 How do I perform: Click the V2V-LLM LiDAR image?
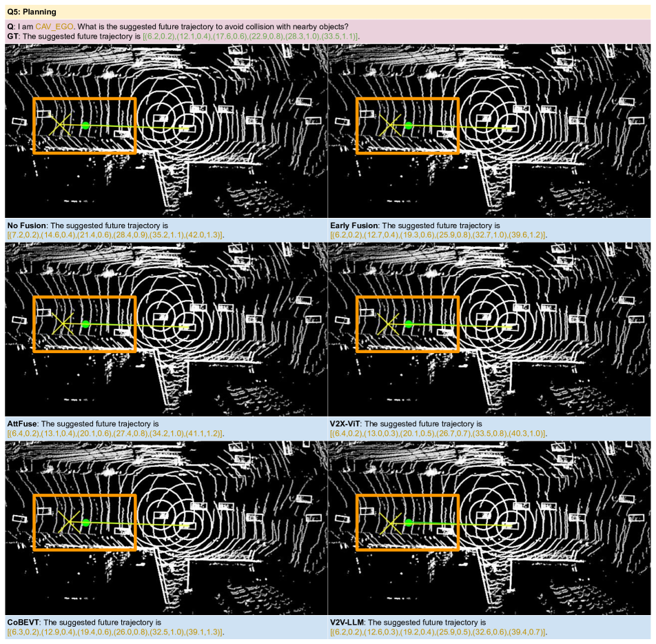(x=489, y=527)
